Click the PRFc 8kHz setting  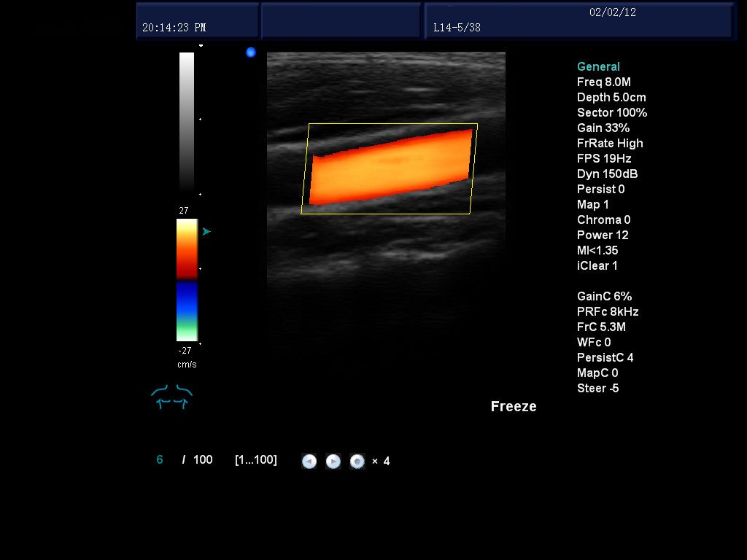click(608, 312)
